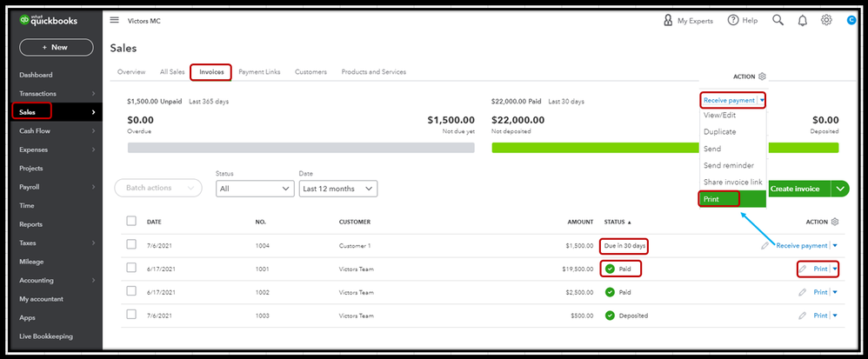Click Print link for invoice 1003
868x359 pixels.
[820, 316]
